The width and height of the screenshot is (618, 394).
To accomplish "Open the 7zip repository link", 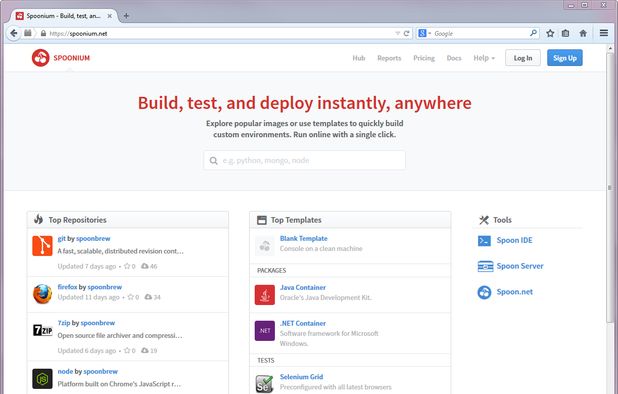I will 64,323.
